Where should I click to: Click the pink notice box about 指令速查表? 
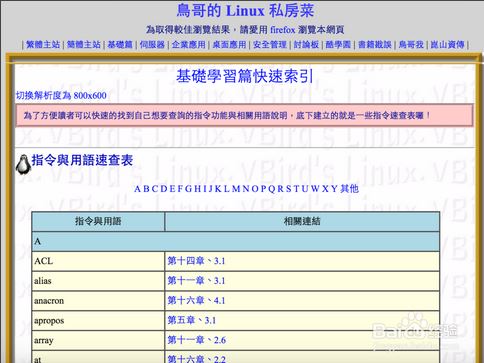coord(244,115)
